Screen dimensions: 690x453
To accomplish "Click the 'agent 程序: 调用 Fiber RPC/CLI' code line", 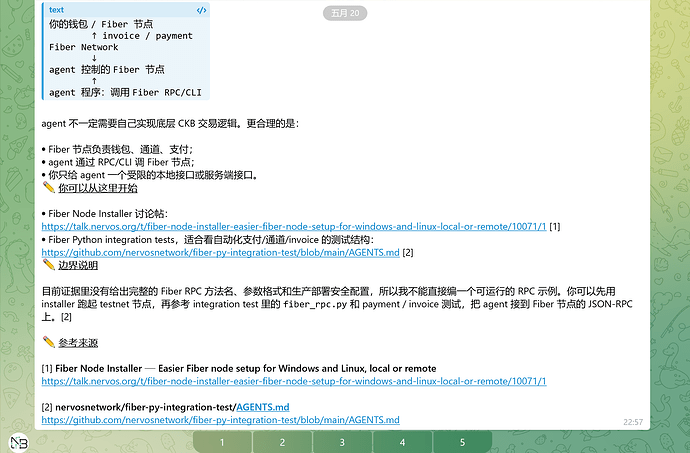I will [125, 92].
